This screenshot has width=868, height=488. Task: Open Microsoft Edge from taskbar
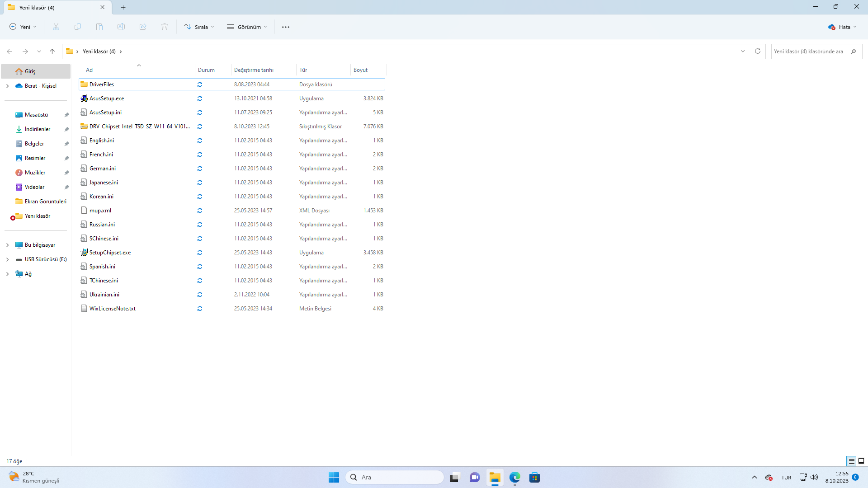tap(515, 478)
